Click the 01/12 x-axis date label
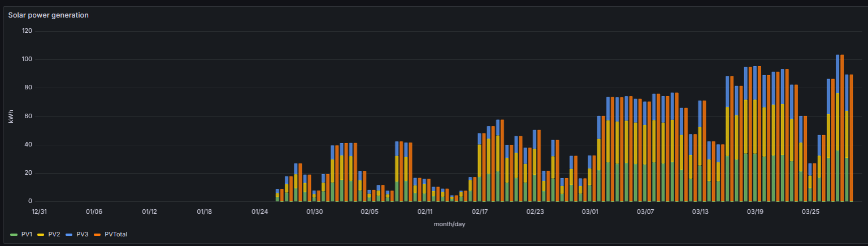Screen dimensions: 868x246 (149, 212)
